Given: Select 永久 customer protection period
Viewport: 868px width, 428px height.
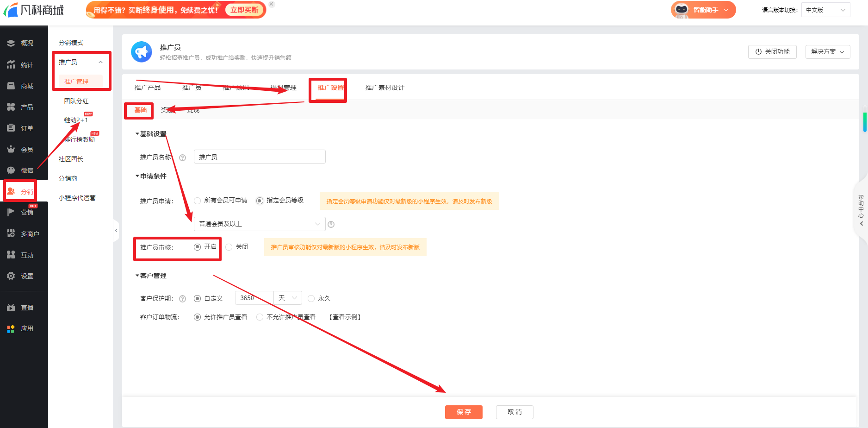Looking at the screenshot, I should coord(311,299).
